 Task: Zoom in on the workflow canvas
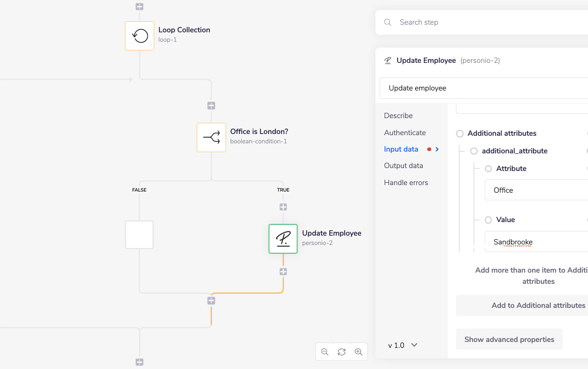[358, 352]
